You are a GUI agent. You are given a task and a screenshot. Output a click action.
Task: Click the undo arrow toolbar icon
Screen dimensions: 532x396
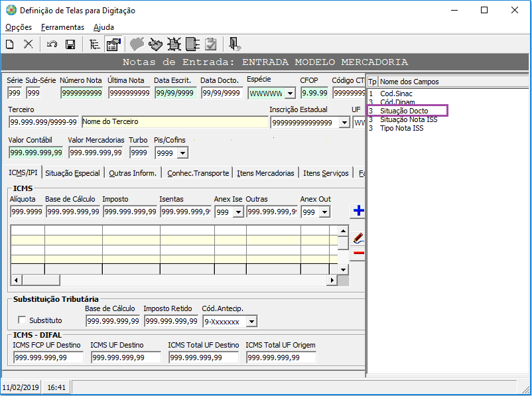(x=52, y=44)
